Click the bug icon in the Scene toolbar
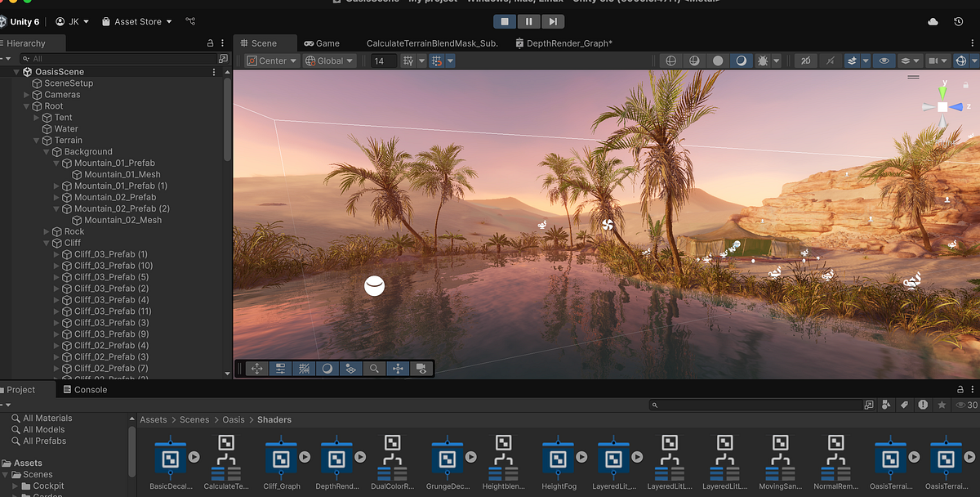 [x=761, y=60]
